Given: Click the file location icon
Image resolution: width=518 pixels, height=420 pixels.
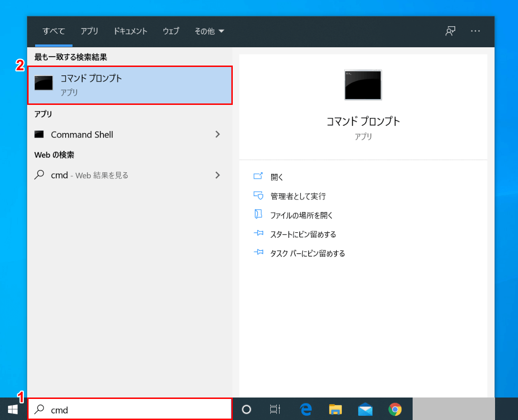Looking at the screenshot, I should tap(258, 214).
